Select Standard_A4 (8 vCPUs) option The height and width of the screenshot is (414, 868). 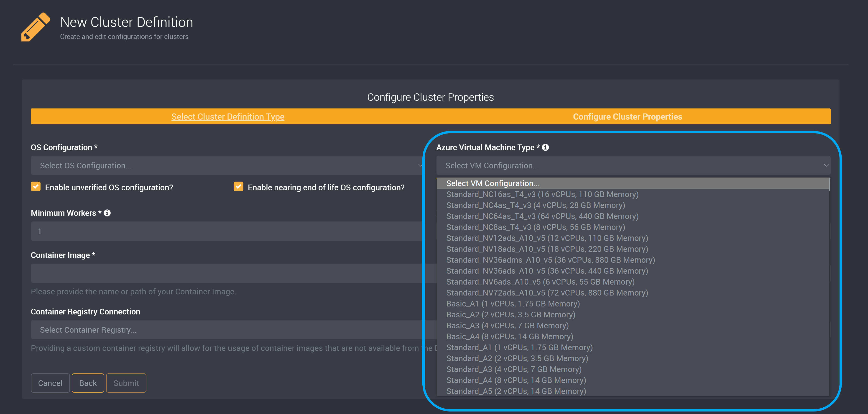pos(633,380)
